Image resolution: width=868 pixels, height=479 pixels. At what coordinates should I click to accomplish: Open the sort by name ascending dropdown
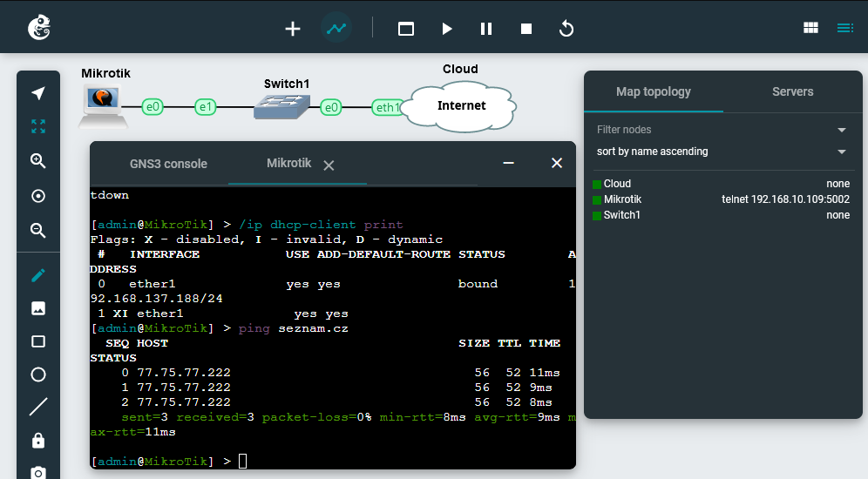coord(842,152)
